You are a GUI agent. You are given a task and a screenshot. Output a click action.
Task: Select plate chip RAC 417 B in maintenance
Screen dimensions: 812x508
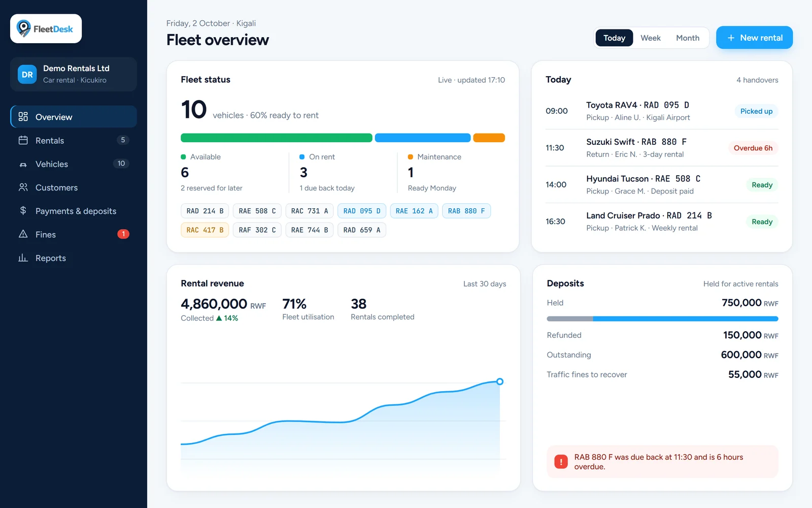[205, 230]
